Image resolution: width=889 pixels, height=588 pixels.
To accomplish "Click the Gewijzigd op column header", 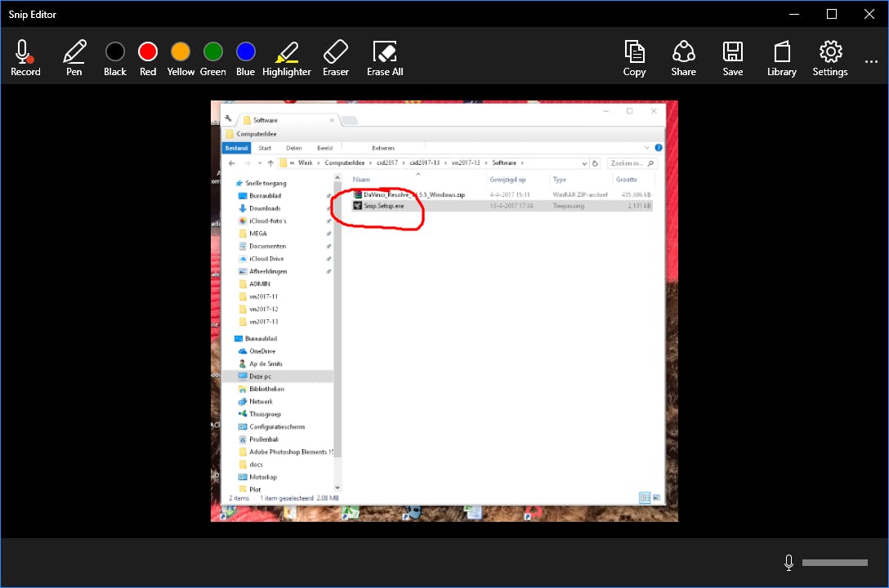I will [x=507, y=180].
